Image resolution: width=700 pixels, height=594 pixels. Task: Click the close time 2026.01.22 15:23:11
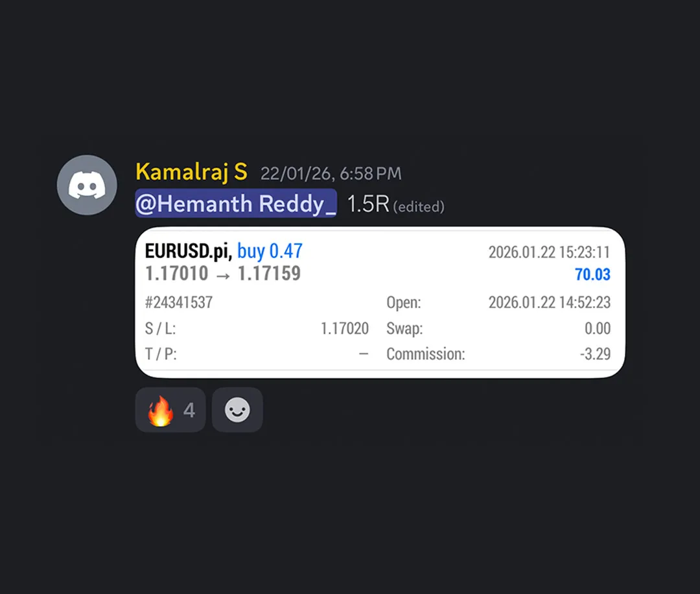pos(549,252)
